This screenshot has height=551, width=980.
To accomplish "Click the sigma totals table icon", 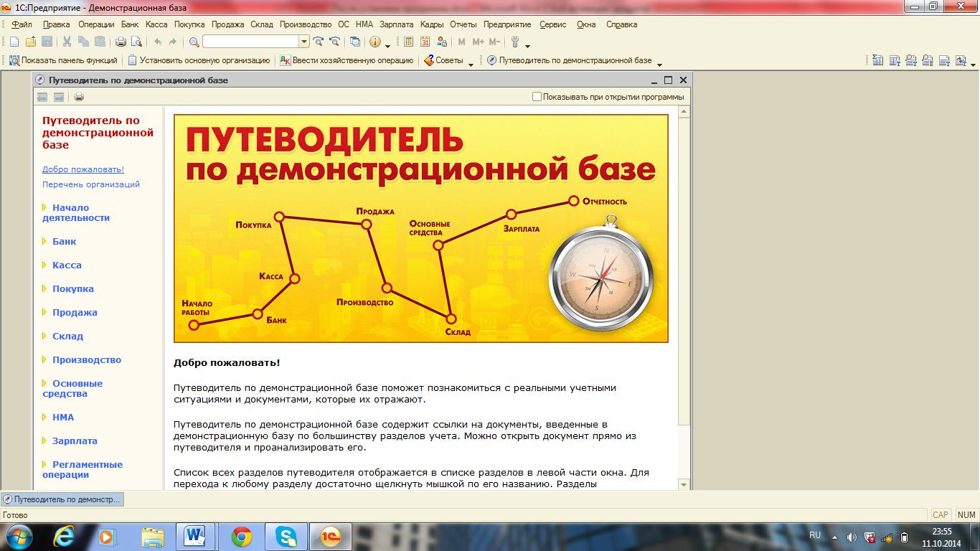I will point(877,60).
